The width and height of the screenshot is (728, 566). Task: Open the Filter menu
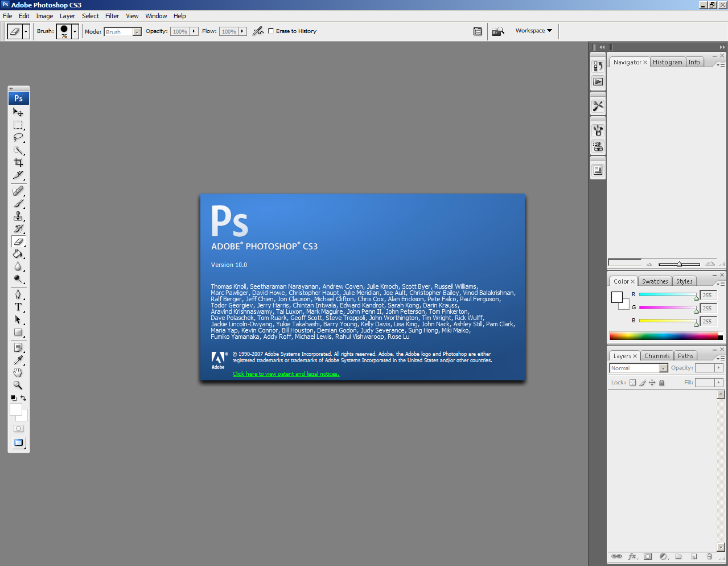pos(112,16)
